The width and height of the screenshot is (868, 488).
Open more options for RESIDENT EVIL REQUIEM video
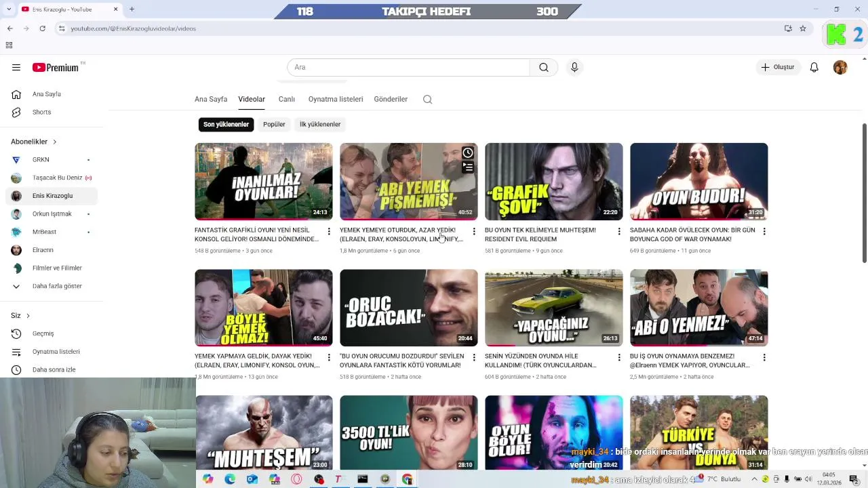click(619, 232)
